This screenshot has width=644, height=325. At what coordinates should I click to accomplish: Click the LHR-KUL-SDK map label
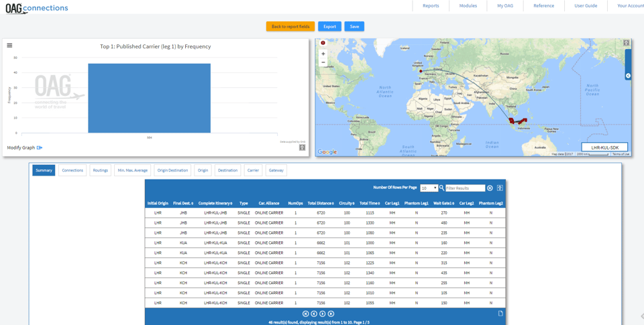point(604,147)
